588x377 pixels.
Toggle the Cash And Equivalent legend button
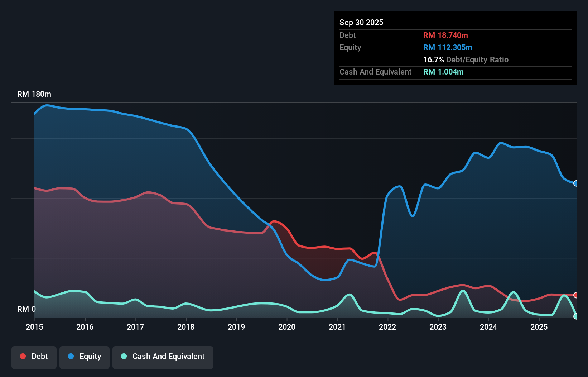tap(163, 357)
